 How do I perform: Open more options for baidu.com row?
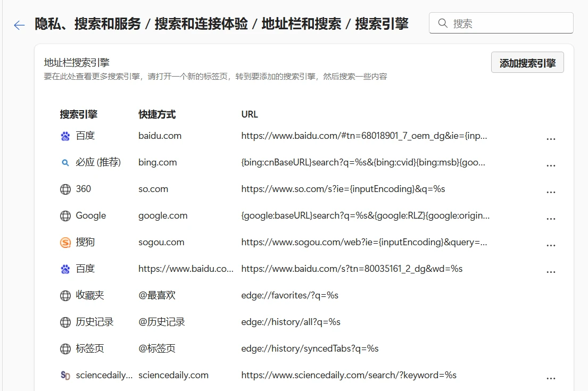(x=551, y=139)
